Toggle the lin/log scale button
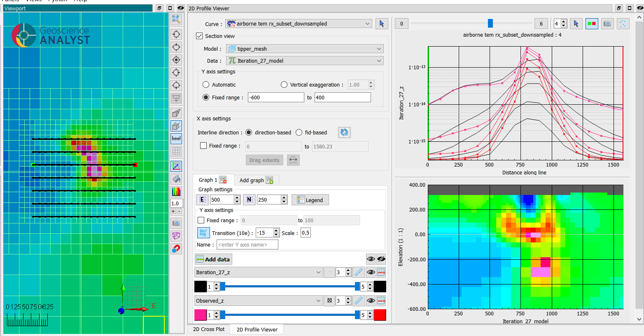 coord(203,233)
